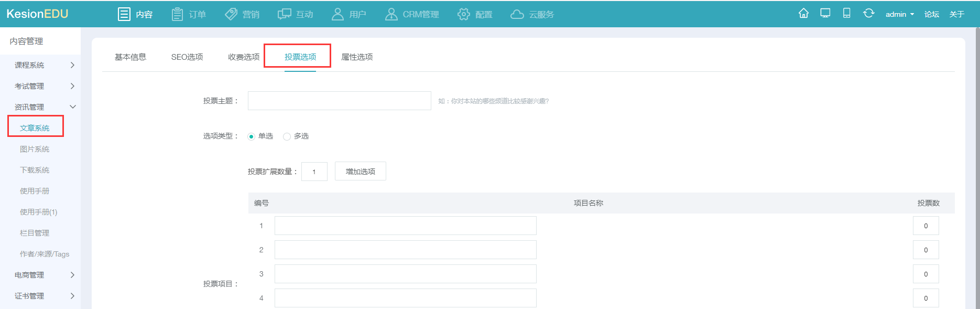Open the admin user dropdown
980x309 pixels.
[x=899, y=14]
